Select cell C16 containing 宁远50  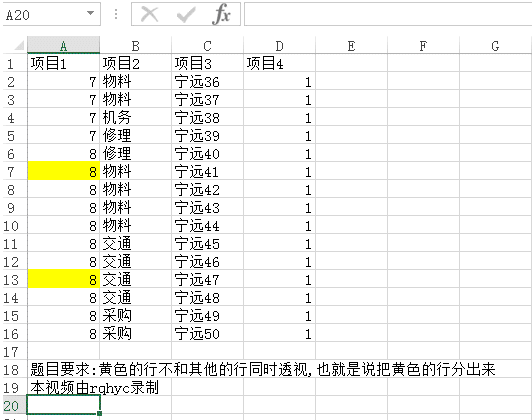[x=207, y=334]
